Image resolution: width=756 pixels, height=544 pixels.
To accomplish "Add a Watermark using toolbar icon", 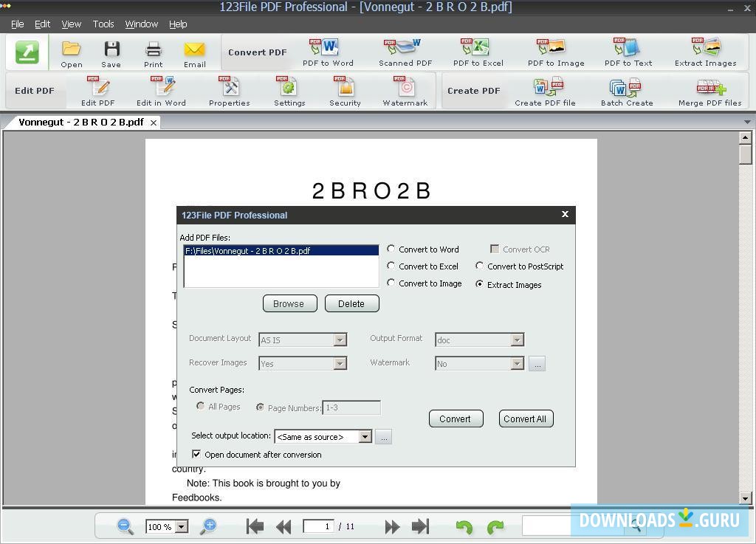I will pyautogui.click(x=405, y=92).
